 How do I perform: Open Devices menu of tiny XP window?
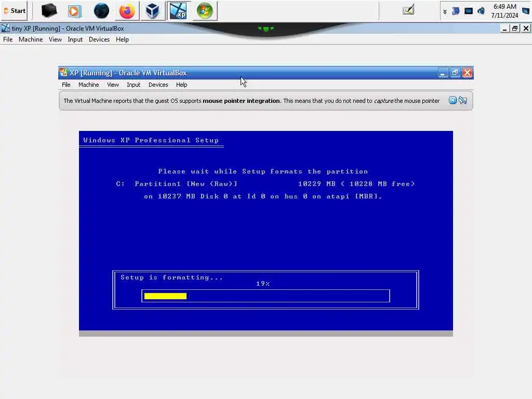[99, 39]
